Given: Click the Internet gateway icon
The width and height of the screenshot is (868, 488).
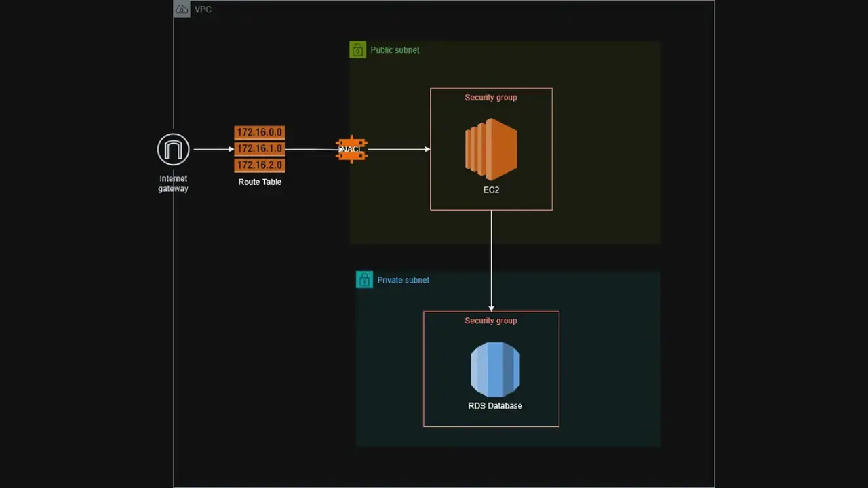Looking at the screenshot, I should tap(173, 149).
